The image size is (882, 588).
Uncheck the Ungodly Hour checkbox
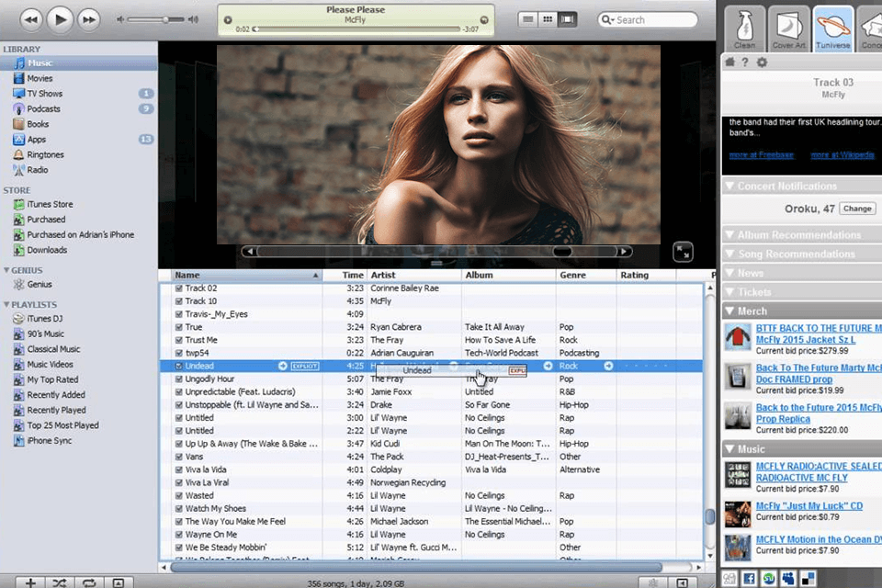pos(179,379)
